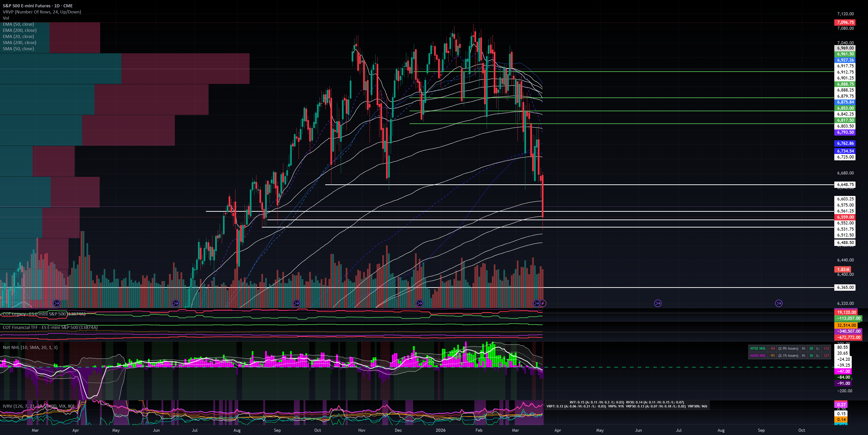Select the EMA (50, close) legend label
868x435 pixels.
coord(18,24)
